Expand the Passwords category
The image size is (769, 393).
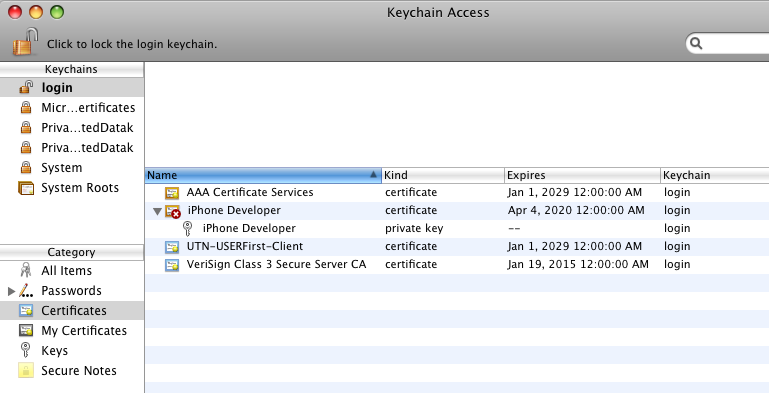[x=11, y=291]
